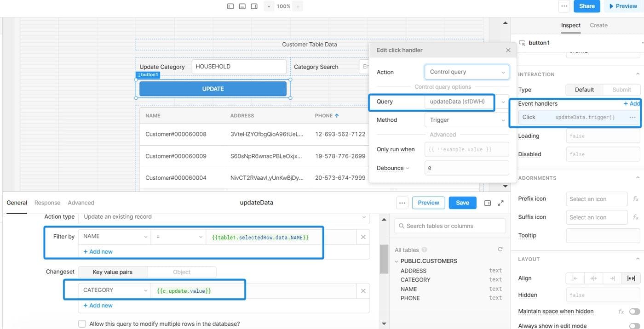Expand the query editor to fullscreen

pos(500,203)
